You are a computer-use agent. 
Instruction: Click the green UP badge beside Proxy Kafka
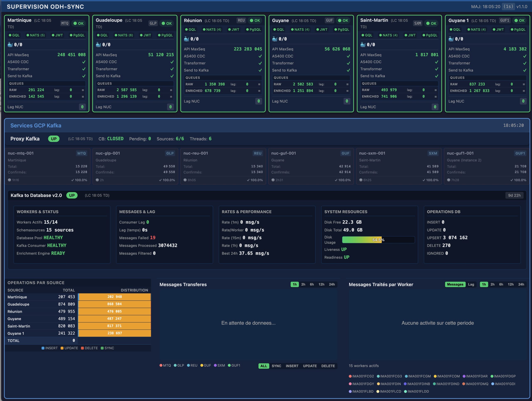coord(54,139)
